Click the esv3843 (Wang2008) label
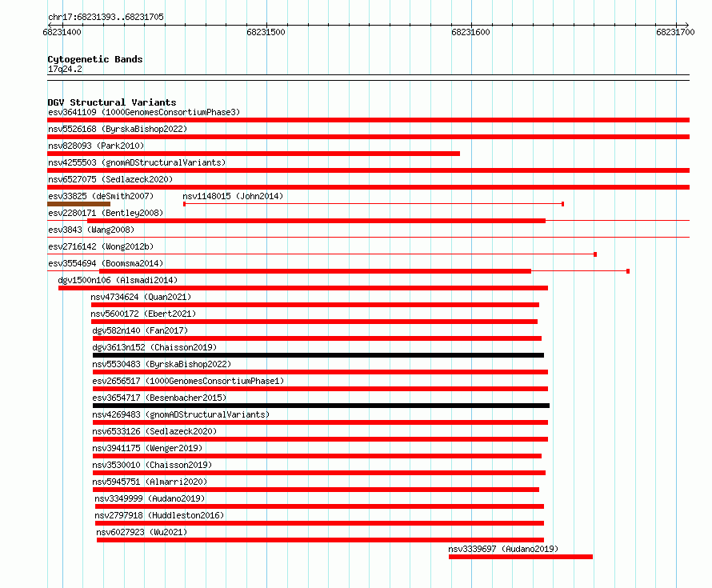The image size is (712, 588). click(91, 230)
